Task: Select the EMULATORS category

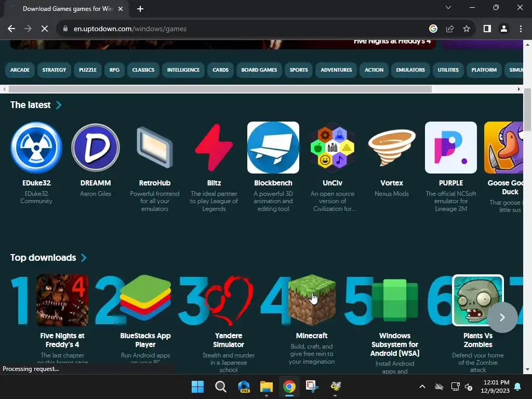Action: (410, 70)
